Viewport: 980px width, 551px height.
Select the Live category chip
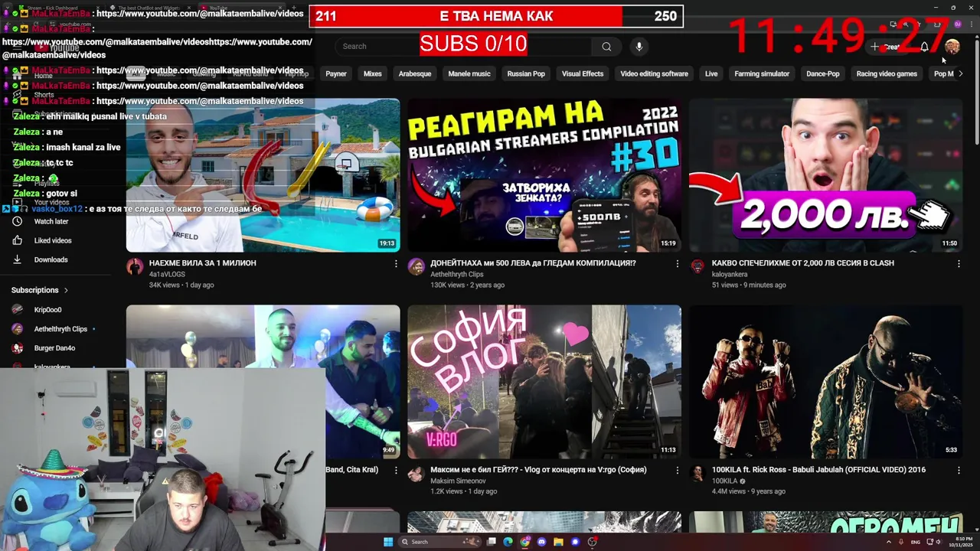click(711, 73)
